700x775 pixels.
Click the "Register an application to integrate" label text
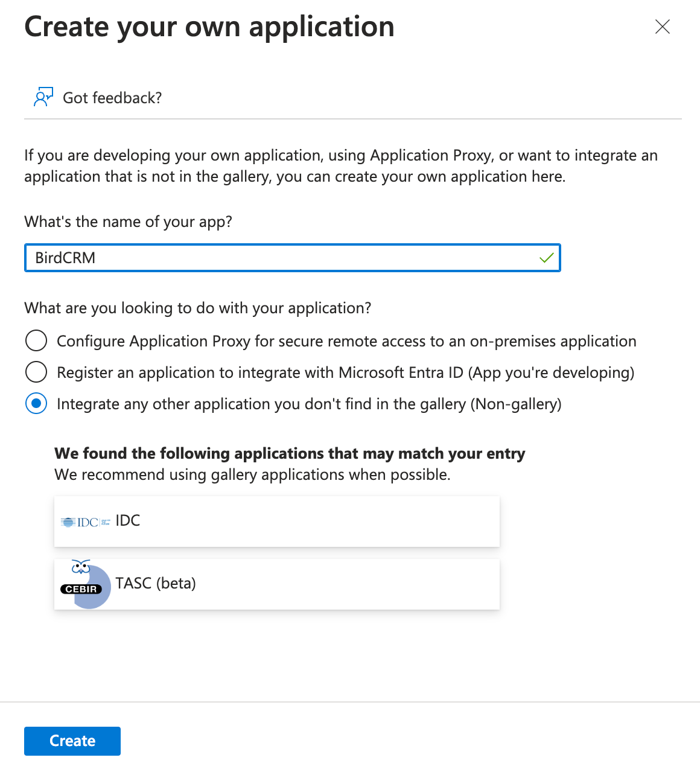(345, 373)
